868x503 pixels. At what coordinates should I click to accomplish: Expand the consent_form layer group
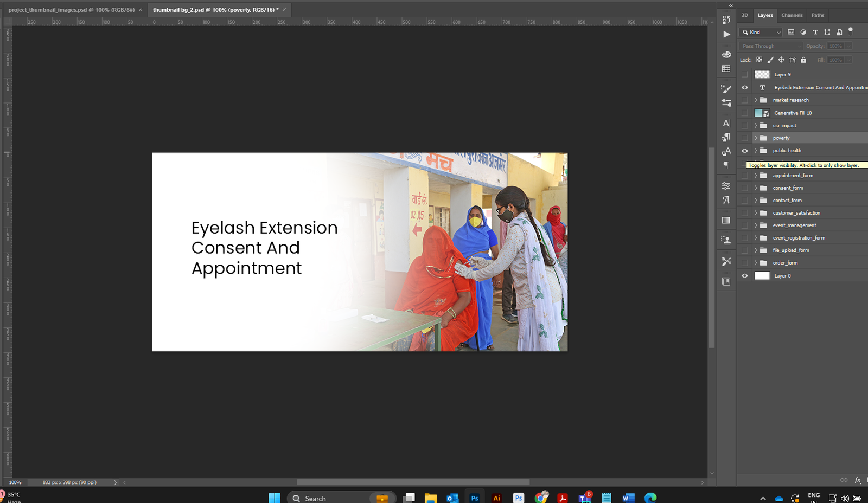pos(755,188)
